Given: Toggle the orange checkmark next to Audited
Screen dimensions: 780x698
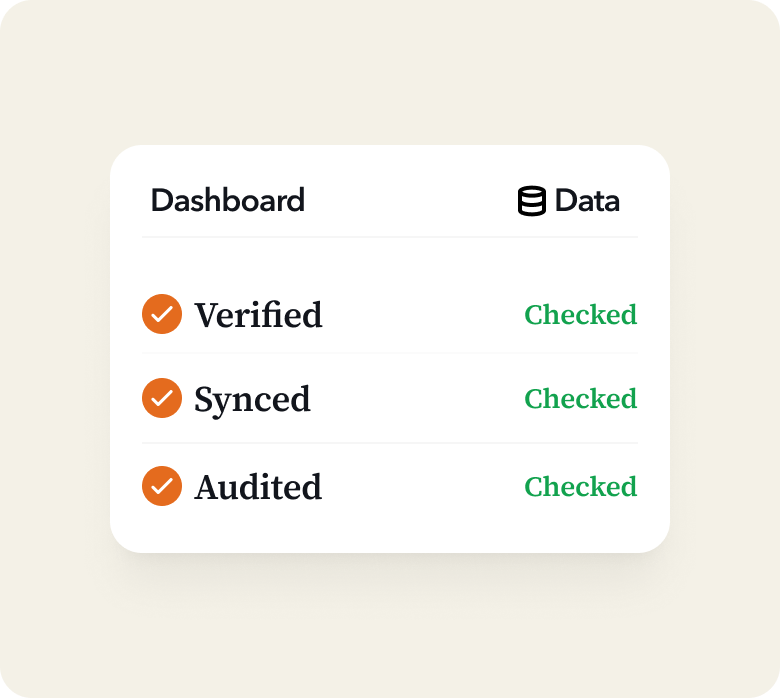Looking at the screenshot, I should pyautogui.click(x=162, y=486).
